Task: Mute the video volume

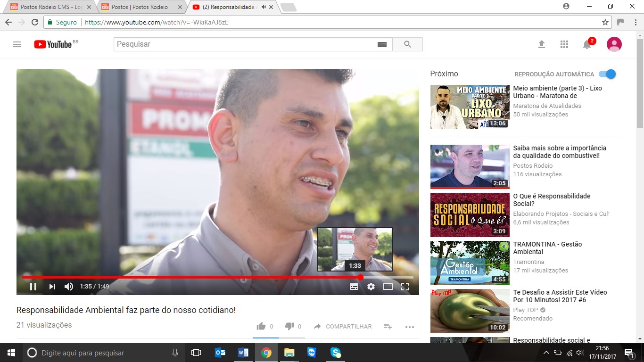Action: [x=69, y=287]
